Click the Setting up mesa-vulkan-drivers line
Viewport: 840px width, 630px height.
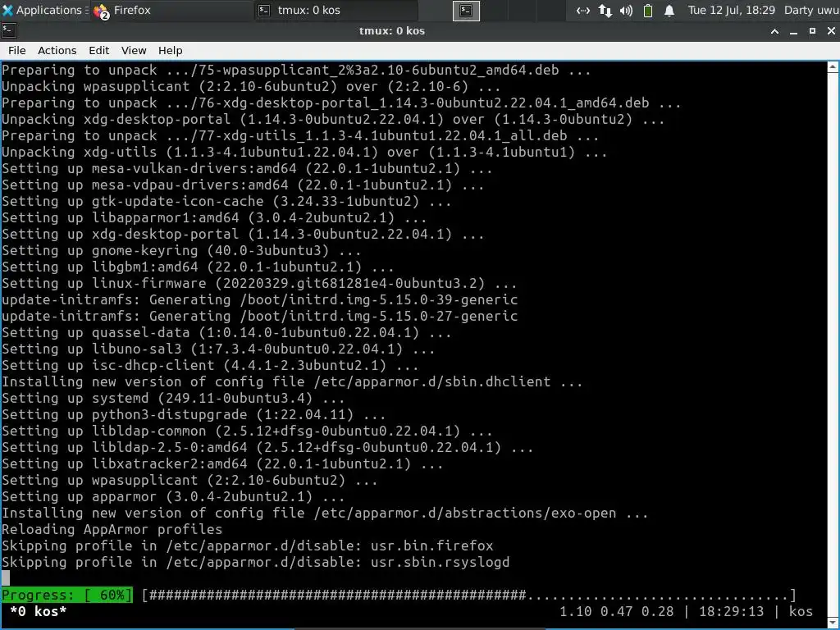(247, 168)
